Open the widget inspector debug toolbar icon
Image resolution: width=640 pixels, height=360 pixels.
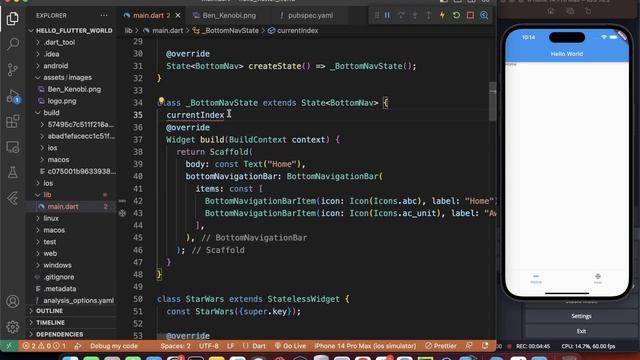(x=484, y=16)
